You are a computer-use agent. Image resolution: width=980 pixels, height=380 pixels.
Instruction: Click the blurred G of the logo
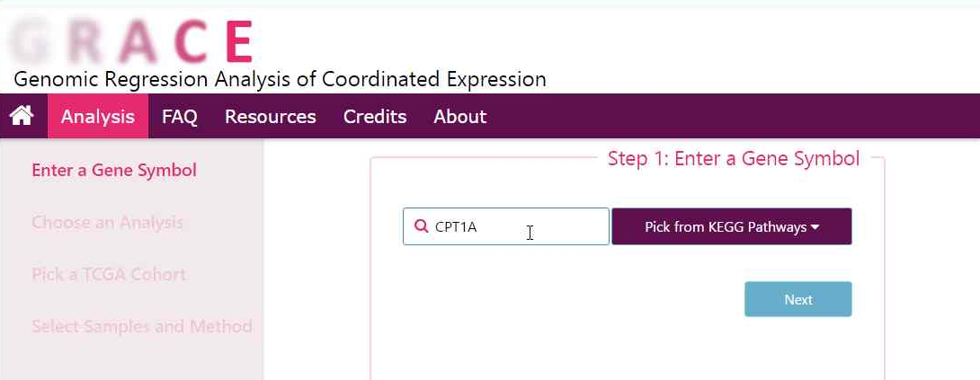click(32, 41)
